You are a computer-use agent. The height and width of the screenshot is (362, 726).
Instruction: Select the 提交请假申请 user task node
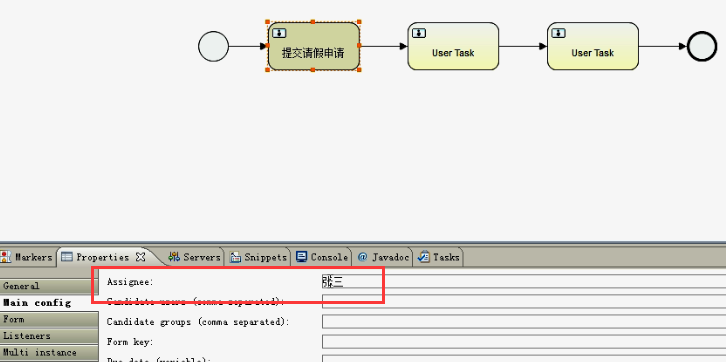313,46
